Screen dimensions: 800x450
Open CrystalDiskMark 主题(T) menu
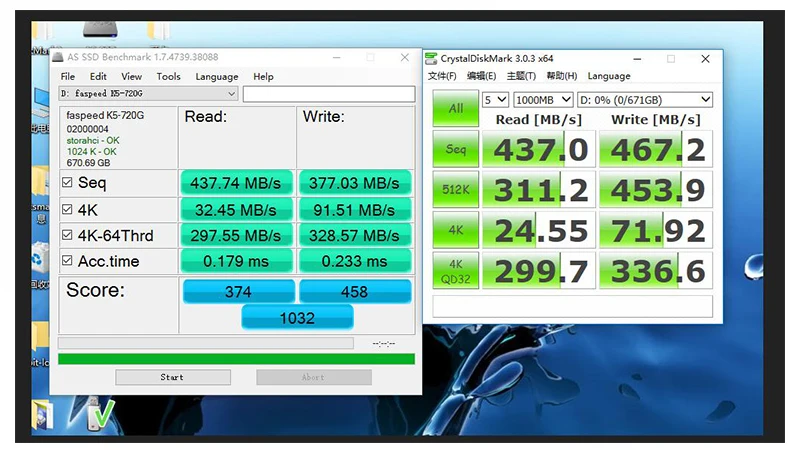521,76
